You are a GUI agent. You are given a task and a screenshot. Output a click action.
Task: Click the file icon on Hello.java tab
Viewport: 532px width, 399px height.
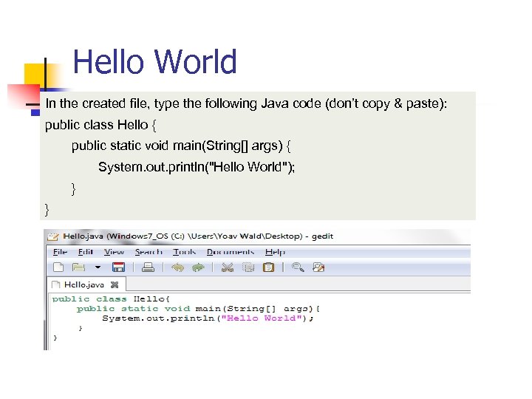[55, 284]
